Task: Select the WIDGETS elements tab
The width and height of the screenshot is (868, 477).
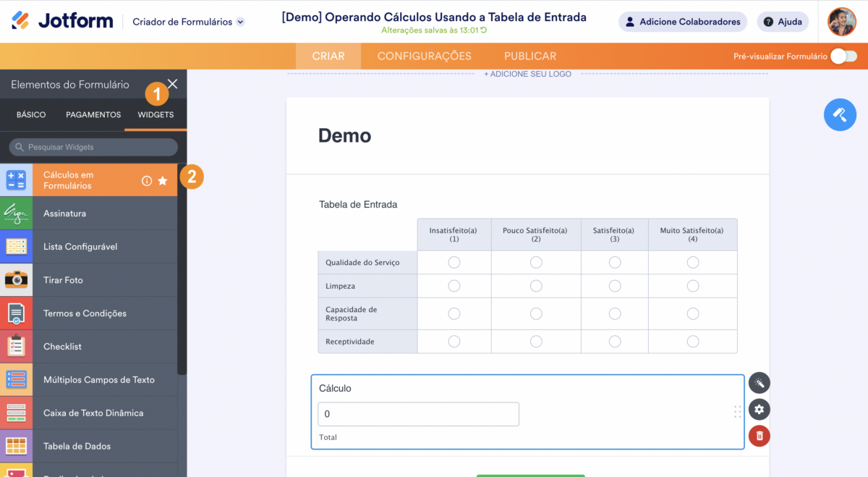Action: [x=156, y=115]
